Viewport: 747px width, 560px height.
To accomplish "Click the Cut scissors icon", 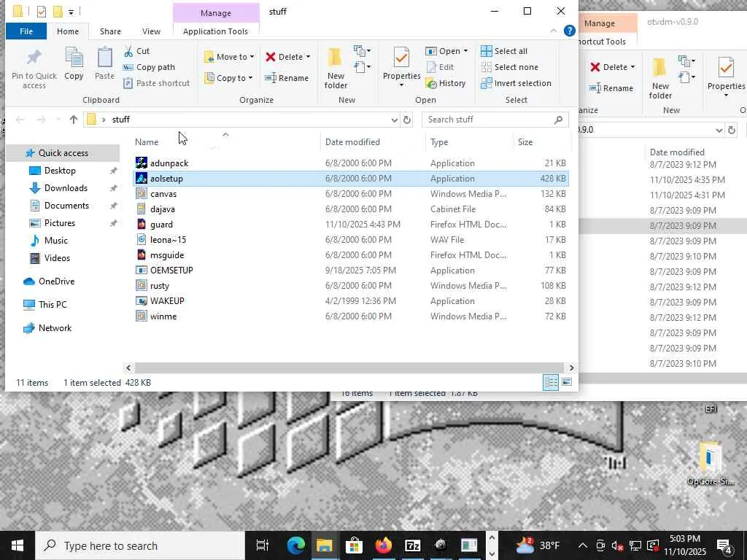I will pos(128,51).
